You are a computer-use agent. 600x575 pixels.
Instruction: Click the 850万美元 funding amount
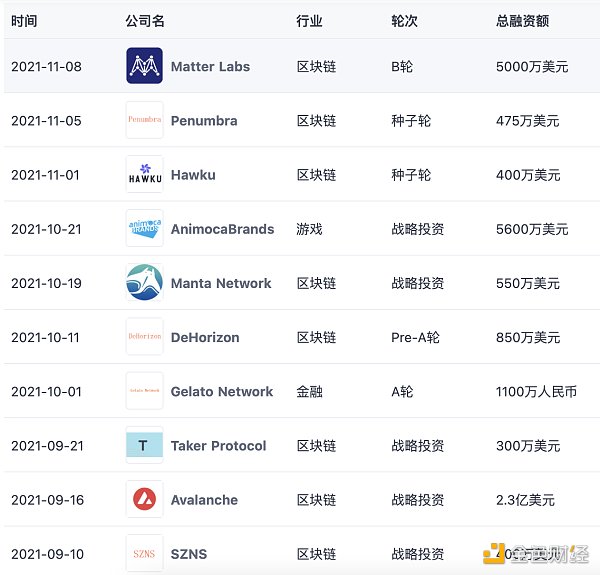click(528, 337)
